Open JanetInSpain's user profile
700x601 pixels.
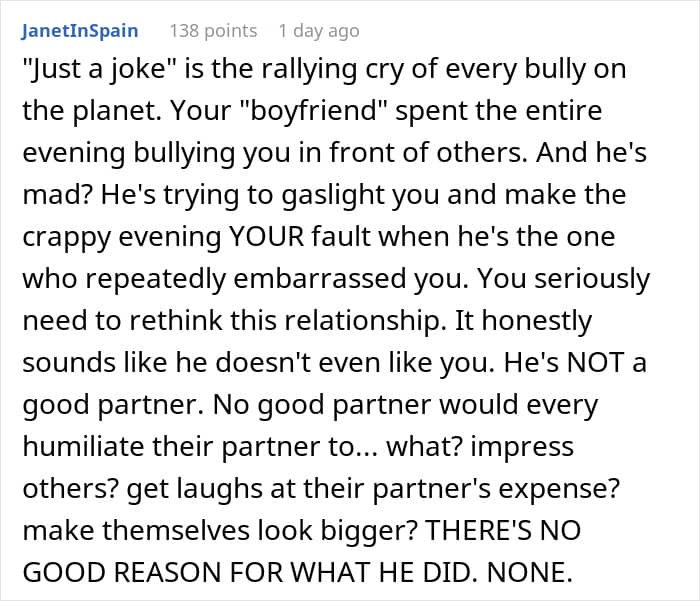pyautogui.click(x=80, y=31)
